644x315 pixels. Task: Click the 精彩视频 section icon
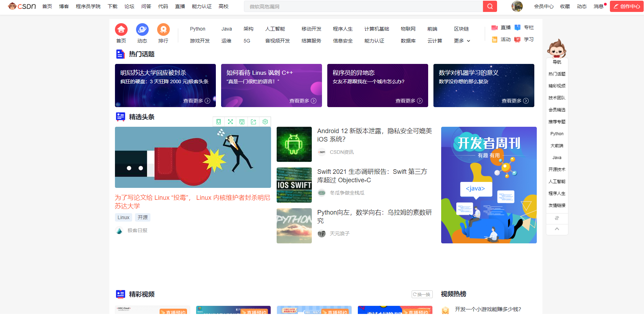120,294
